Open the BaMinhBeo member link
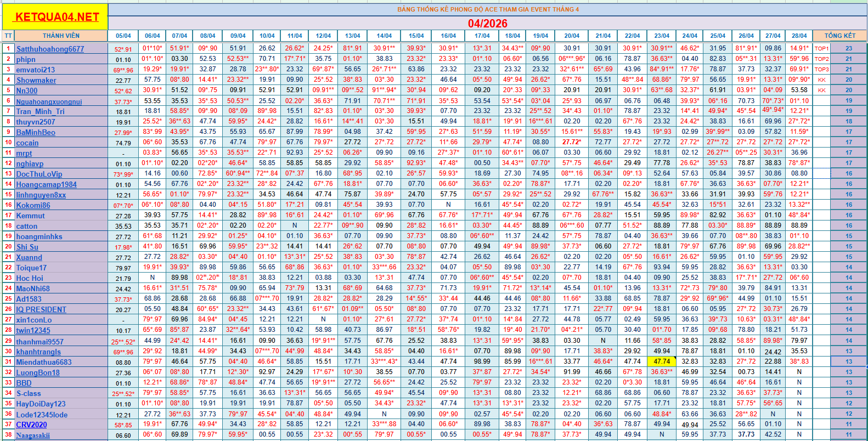The height and width of the screenshot is (441, 868). coord(36,132)
